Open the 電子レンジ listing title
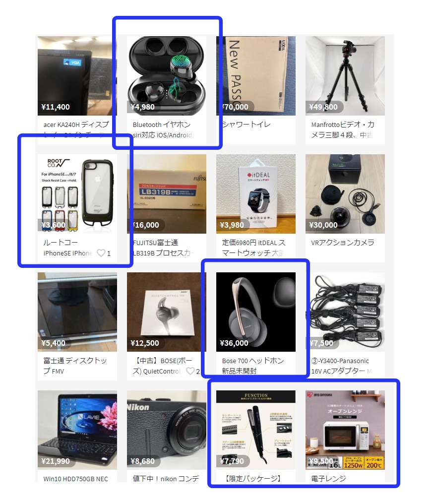 click(x=328, y=478)
